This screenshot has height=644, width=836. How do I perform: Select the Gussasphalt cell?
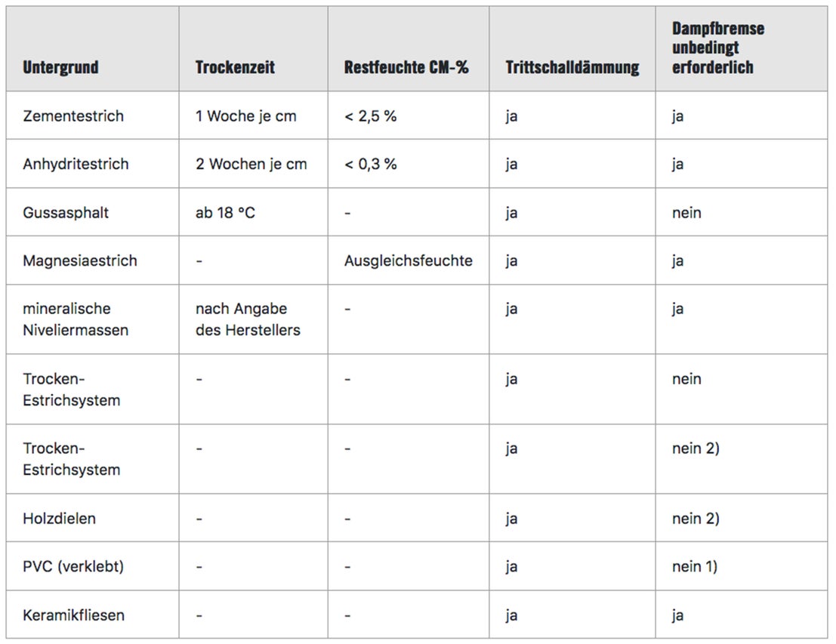[66, 213]
